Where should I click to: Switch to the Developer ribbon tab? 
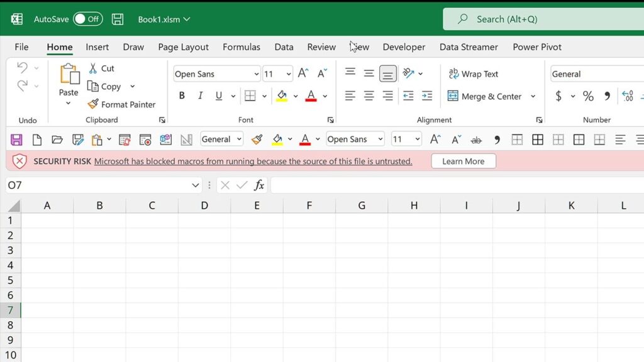pos(404,47)
